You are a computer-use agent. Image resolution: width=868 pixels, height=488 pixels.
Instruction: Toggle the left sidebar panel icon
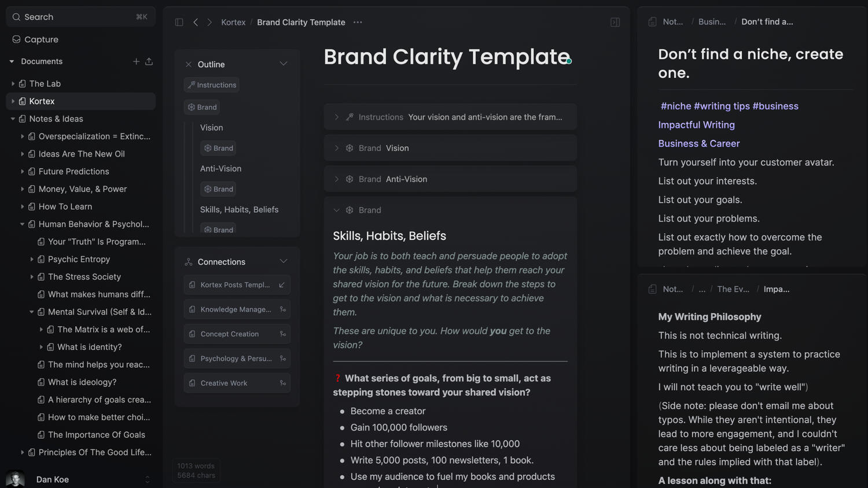tap(179, 23)
